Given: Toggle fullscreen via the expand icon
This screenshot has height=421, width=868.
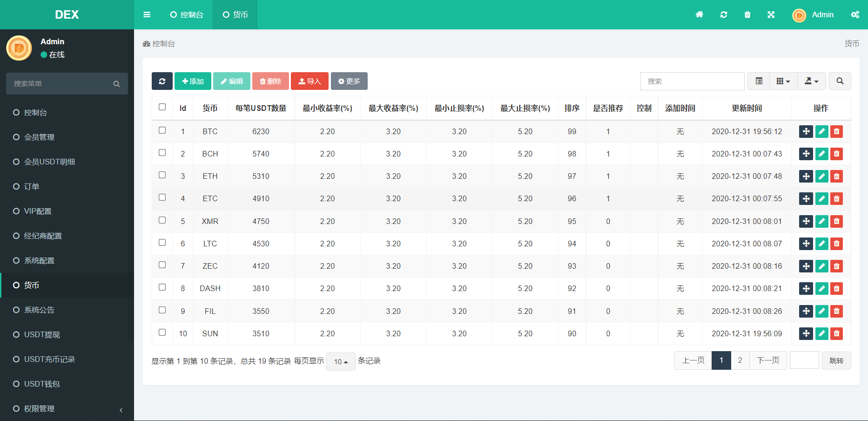Looking at the screenshot, I should pos(771,14).
